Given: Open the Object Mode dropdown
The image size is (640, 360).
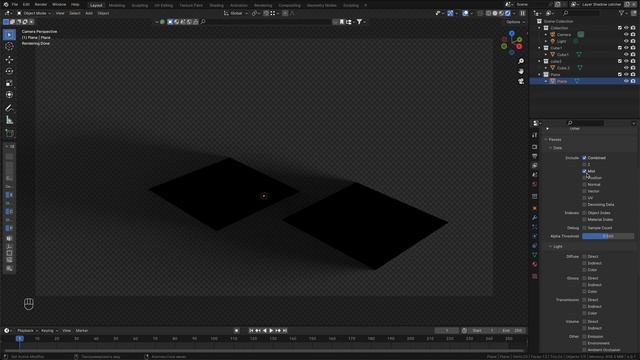Looking at the screenshot, I should tap(34, 13).
